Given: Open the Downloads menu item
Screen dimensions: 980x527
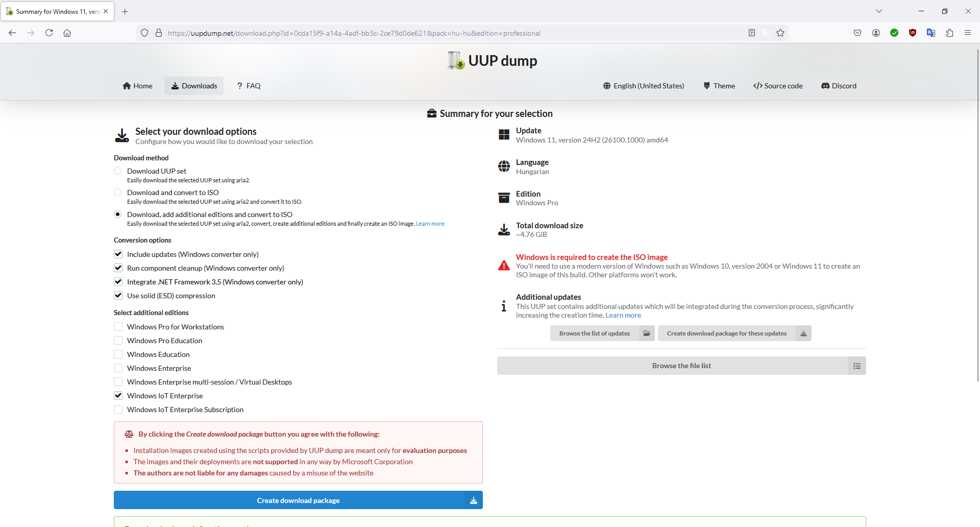Looking at the screenshot, I should coord(194,86).
